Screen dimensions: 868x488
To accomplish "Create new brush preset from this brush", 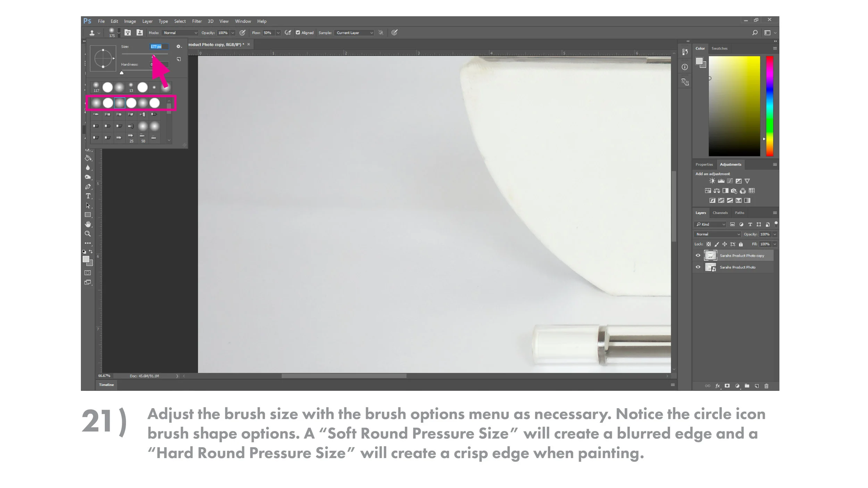I will [179, 59].
